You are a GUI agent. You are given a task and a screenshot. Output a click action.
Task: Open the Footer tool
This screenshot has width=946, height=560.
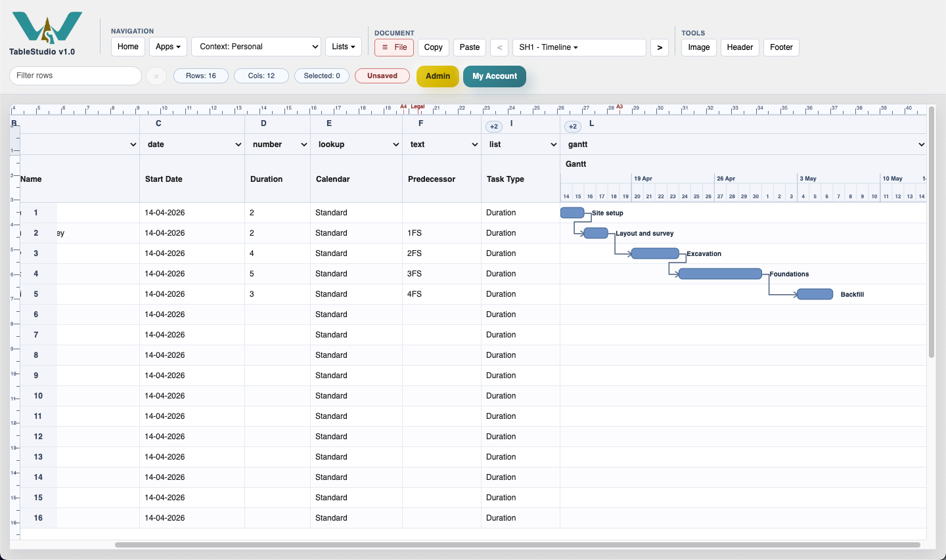[782, 47]
